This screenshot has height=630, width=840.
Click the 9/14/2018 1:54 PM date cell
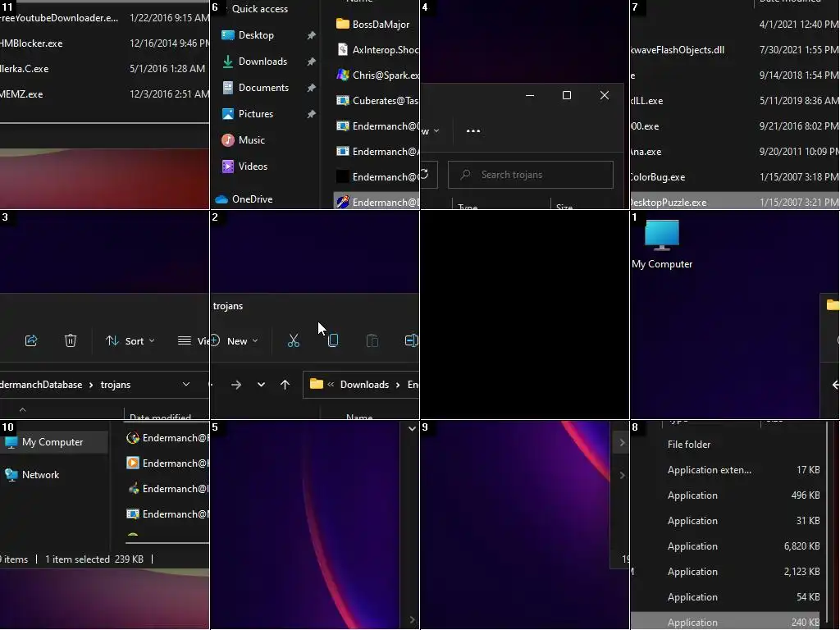coord(799,75)
